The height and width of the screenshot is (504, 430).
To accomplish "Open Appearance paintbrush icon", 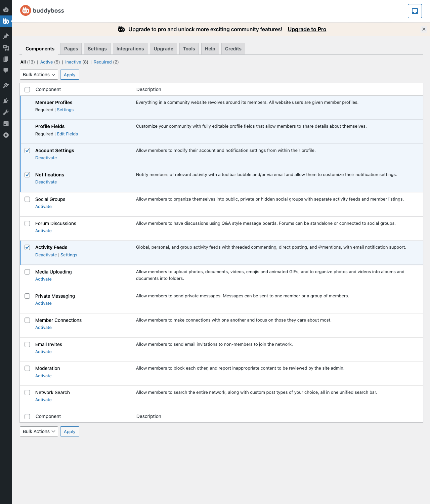I will [x=6, y=86].
